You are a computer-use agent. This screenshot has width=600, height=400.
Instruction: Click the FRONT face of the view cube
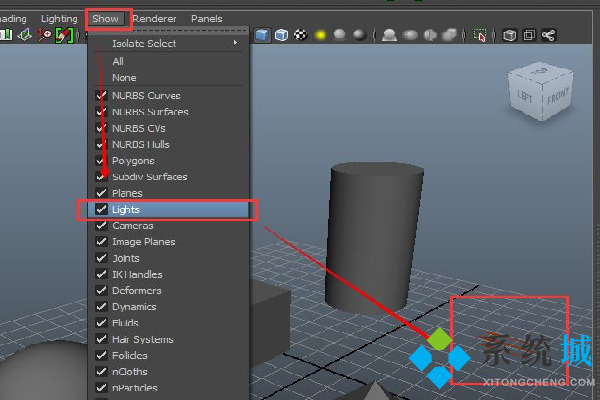(x=557, y=97)
